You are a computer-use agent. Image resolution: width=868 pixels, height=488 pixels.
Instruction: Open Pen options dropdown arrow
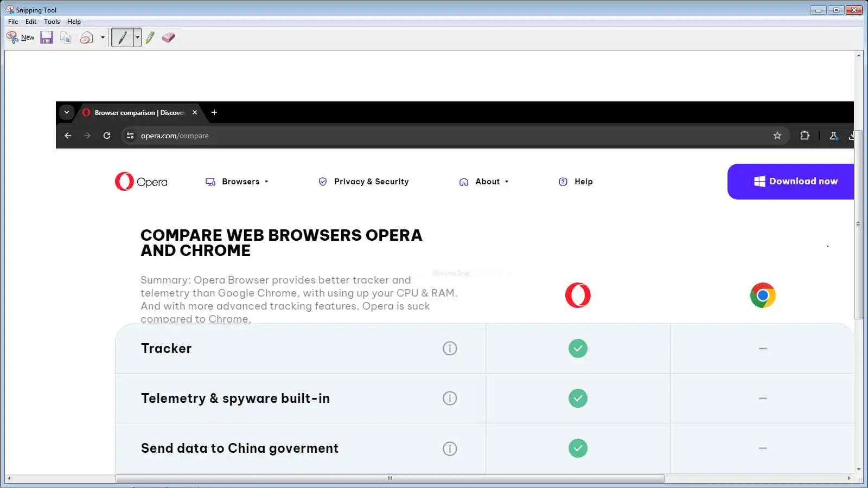(x=137, y=37)
